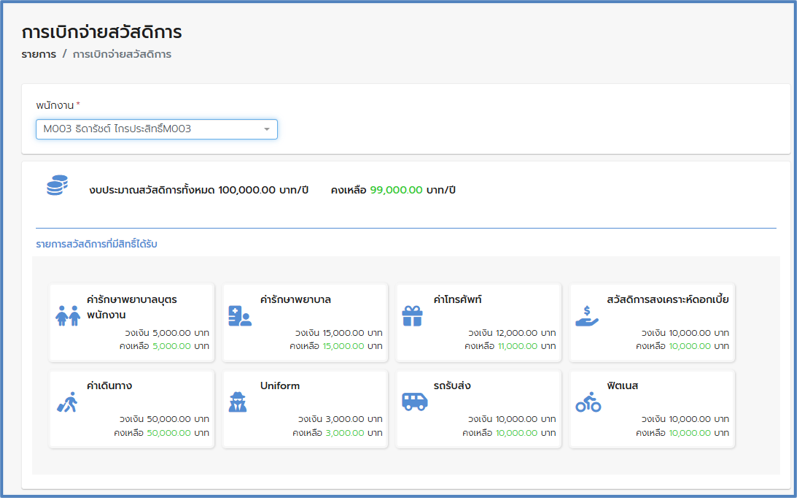797x498 pixels.
Task: Click the bicycle rider icon on ฟิตเนส
Action: pyautogui.click(x=588, y=402)
